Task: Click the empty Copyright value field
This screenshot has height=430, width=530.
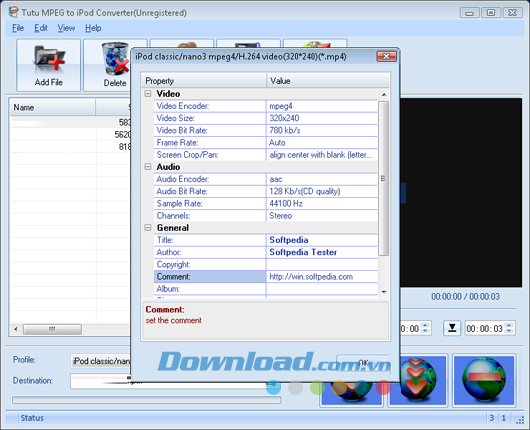Action: pos(322,264)
